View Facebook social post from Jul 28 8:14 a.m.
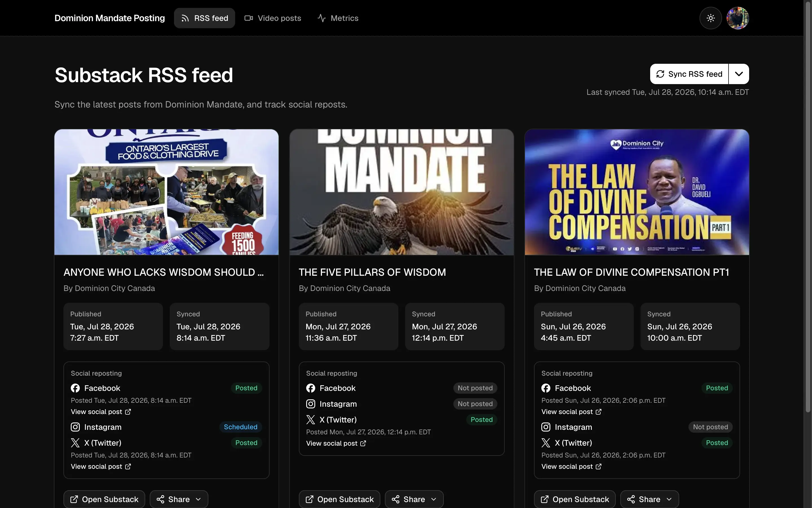This screenshot has width=812, height=508. (101, 411)
